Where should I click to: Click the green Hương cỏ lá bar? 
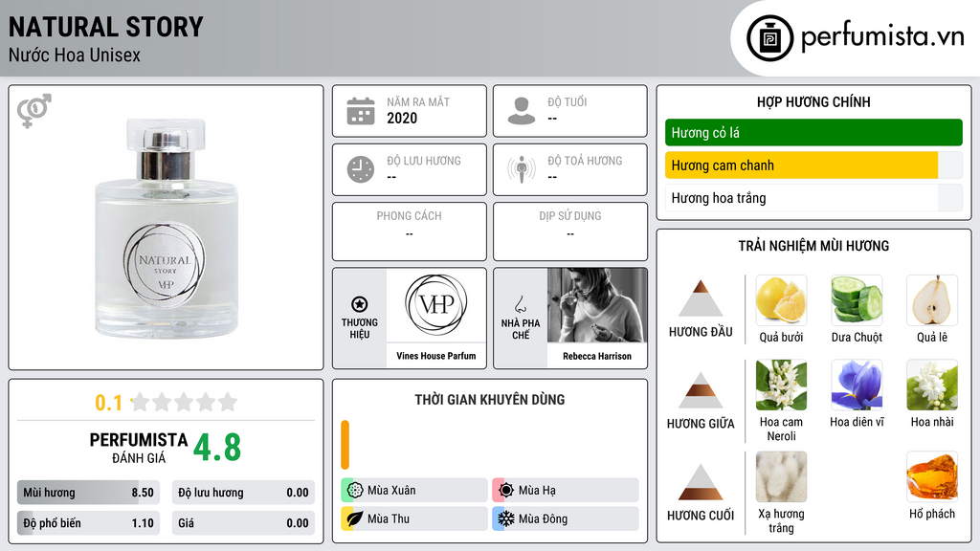pyautogui.click(x=813, y=132)
